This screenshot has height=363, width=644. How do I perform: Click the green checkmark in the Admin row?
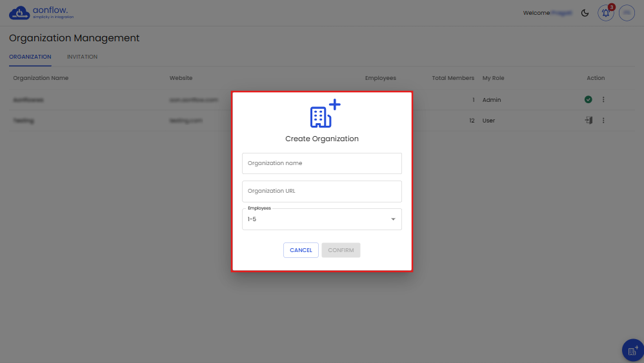(589, 100)
